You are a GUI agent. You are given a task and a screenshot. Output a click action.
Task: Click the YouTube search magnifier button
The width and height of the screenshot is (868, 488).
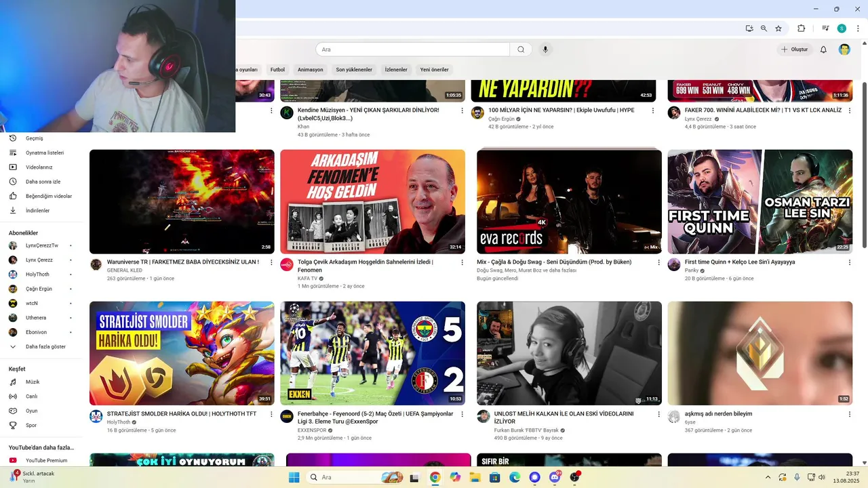click(x=521, y=49)
